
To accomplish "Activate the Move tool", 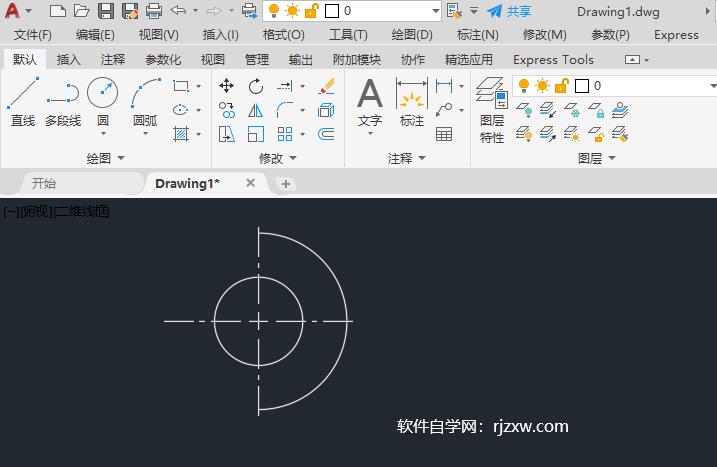I will coord(226,86).
